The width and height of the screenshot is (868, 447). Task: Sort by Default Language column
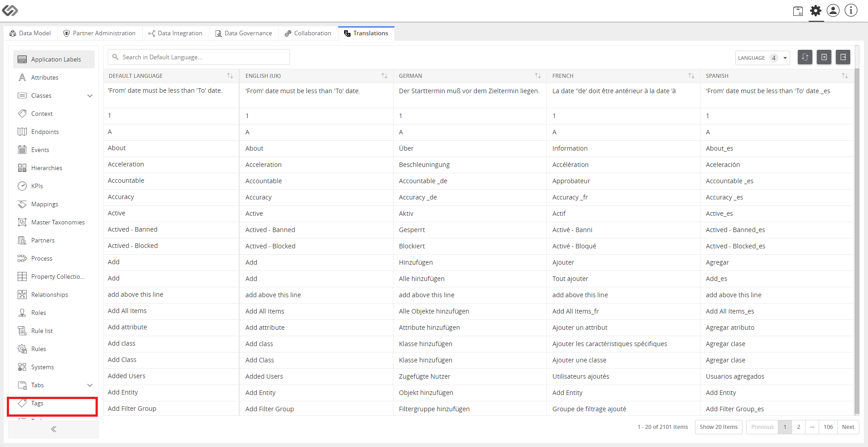tap(230, 76)
